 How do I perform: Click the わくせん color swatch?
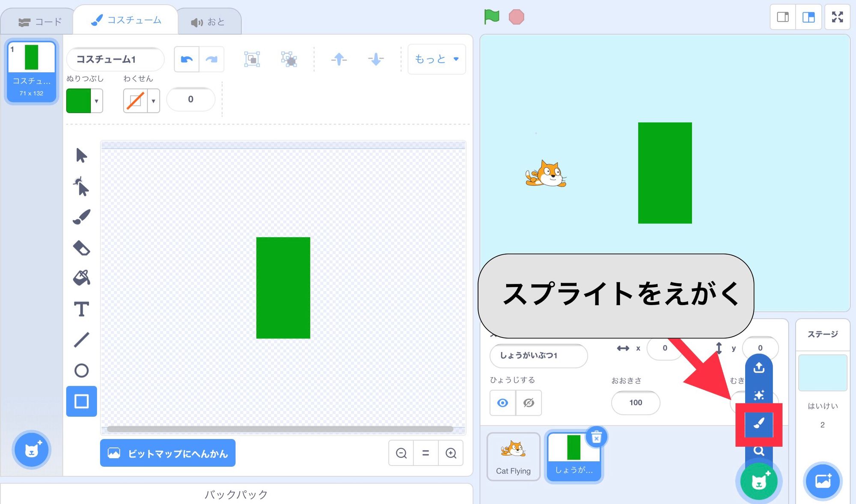coord(134,98)
